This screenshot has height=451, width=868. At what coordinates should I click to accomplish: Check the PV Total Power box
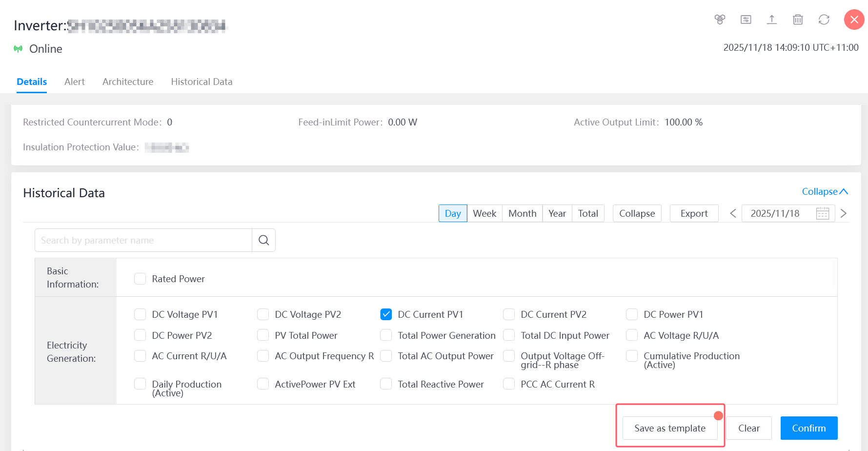263,335
